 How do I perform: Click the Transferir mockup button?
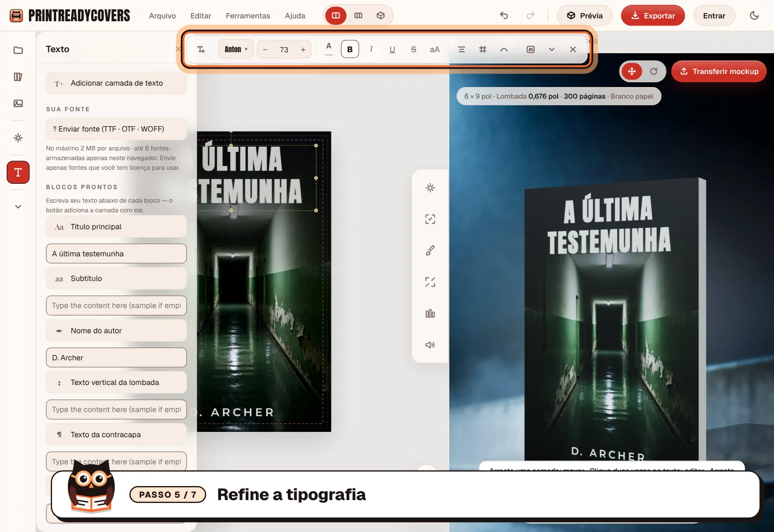(719, 72)
